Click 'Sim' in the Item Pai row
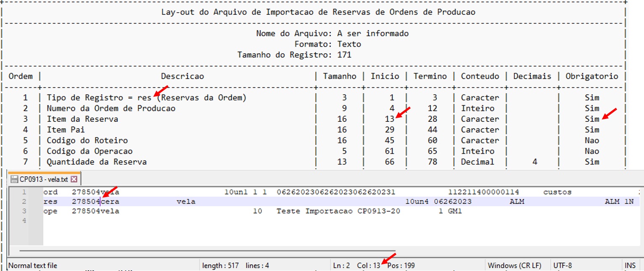The height and width of the screenshot is (271, 644). [x=592, y=130]
